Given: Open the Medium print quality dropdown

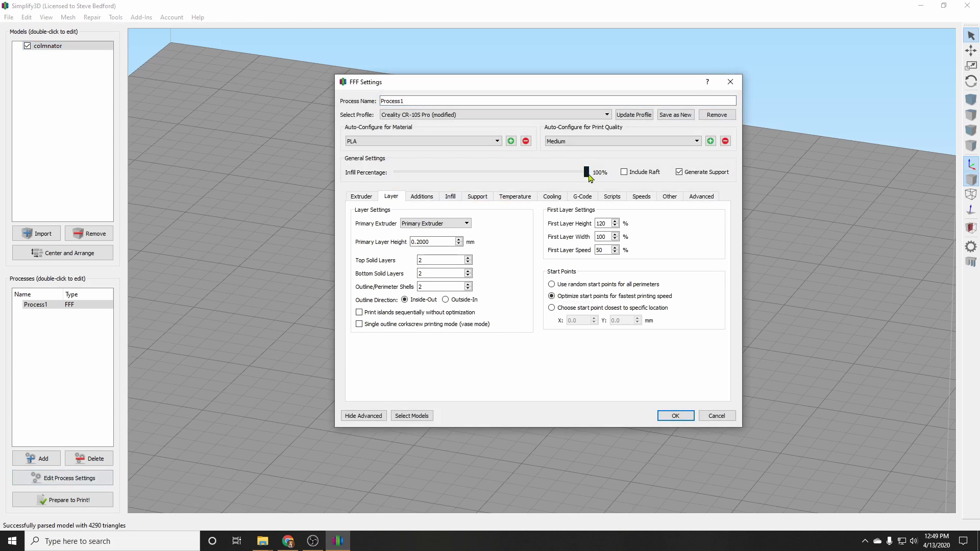Looking at the screenshot, I should click(623, 141).
